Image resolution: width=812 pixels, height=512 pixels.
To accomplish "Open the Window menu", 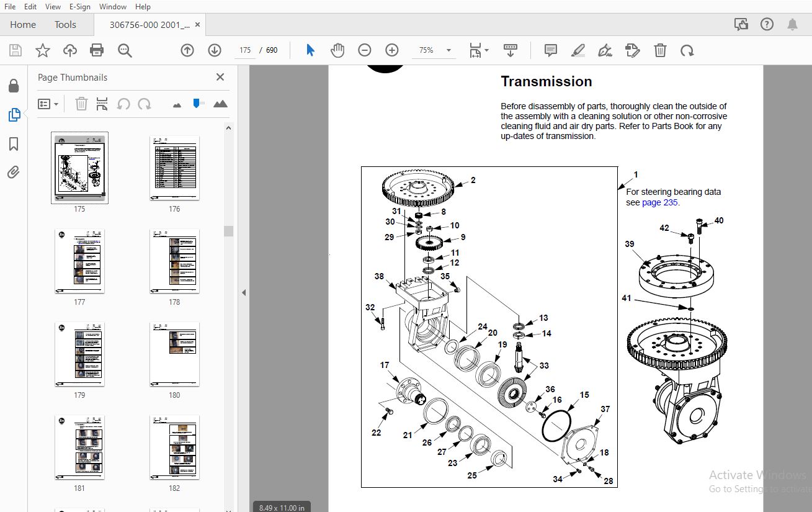I will [113, 7].
